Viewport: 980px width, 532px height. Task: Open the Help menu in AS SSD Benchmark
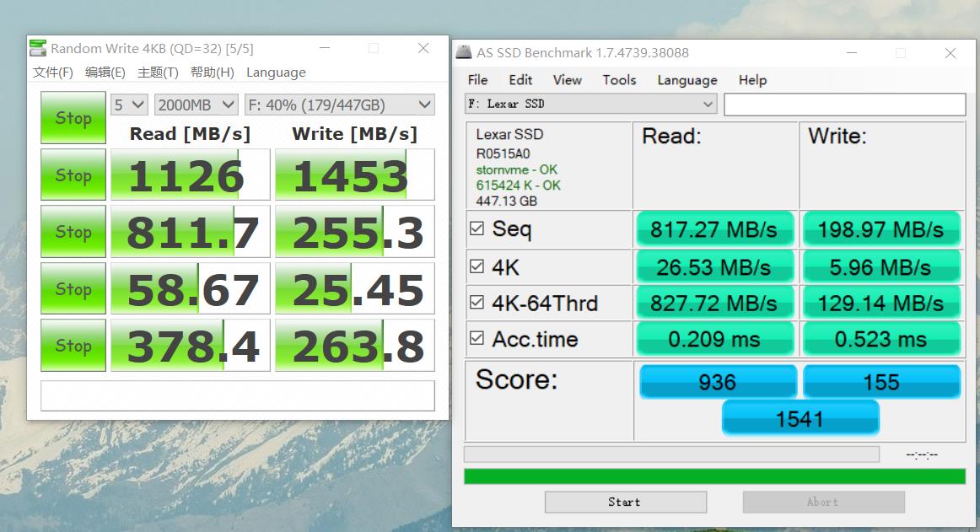(752, 80)
